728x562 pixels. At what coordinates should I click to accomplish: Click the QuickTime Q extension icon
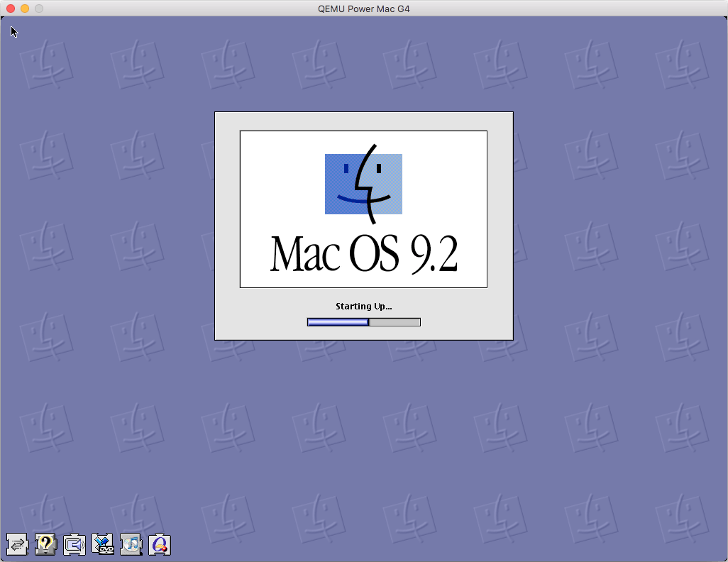pyautogui.click(x=160, y=544)
